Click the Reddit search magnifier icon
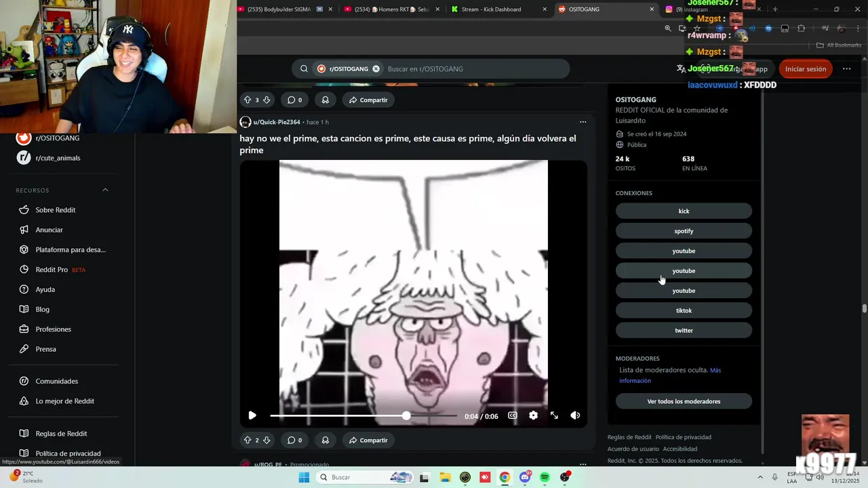Viewport: 868px width, 488px height. [x=304, y=68]
